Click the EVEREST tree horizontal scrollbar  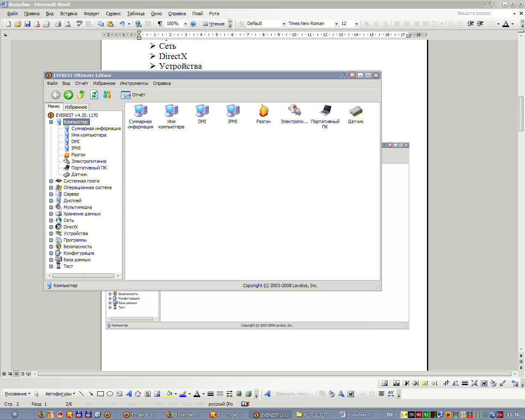[83, 276]
